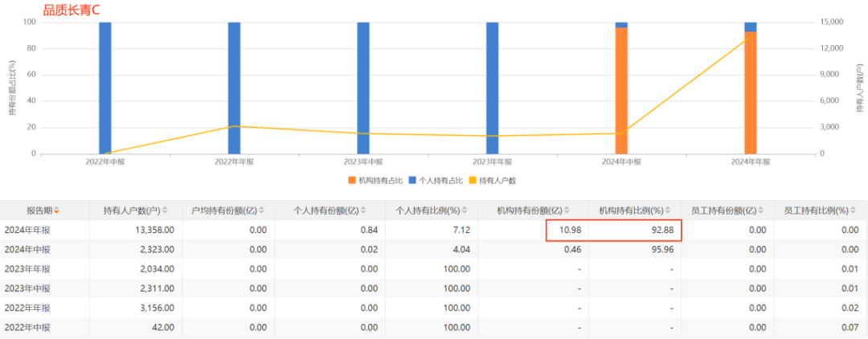Click the 2,034.00 holder count cell
The image size is (868, 339).
(157, 269)
